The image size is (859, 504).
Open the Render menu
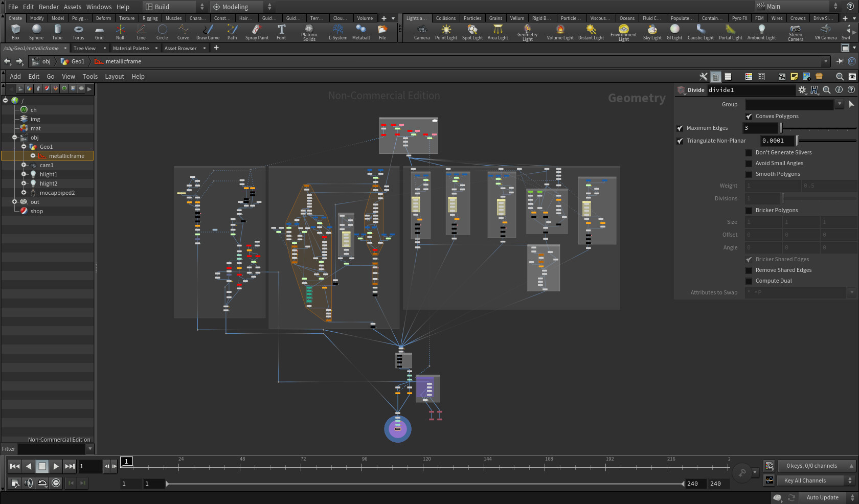[49, 7]
